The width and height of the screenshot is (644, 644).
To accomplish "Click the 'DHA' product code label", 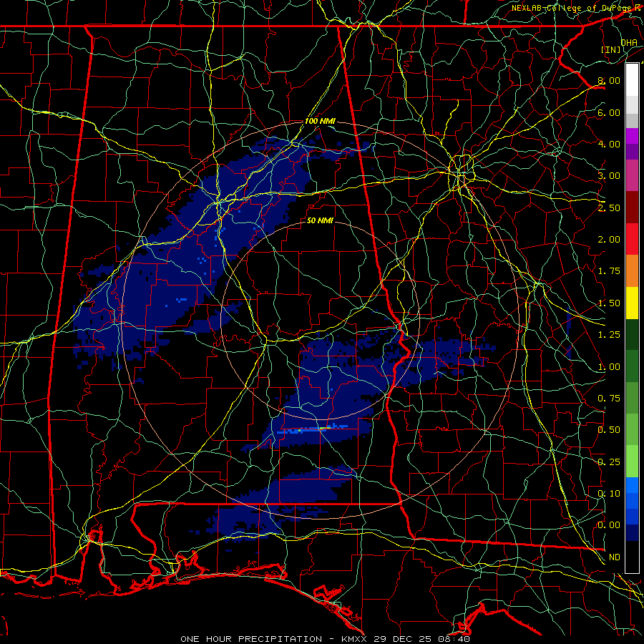I will click(x=629, y=42).
